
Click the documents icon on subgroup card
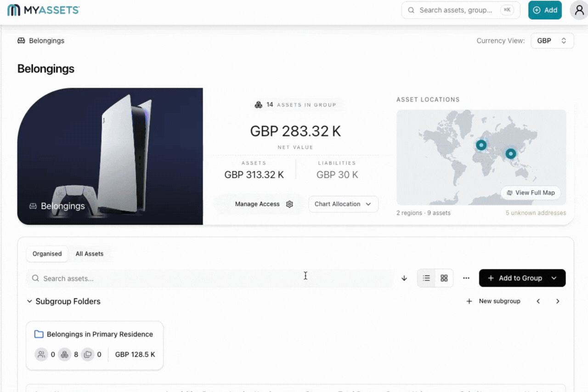click(x=88, y=354)
